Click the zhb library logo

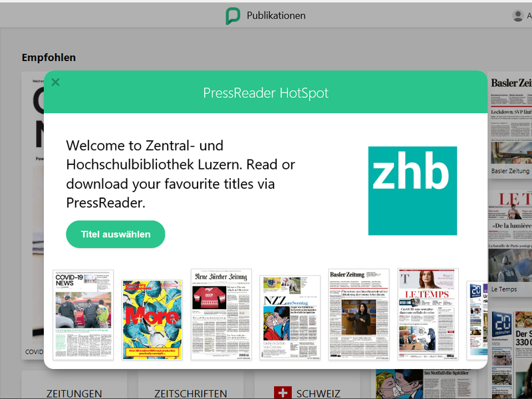(412, 191)
